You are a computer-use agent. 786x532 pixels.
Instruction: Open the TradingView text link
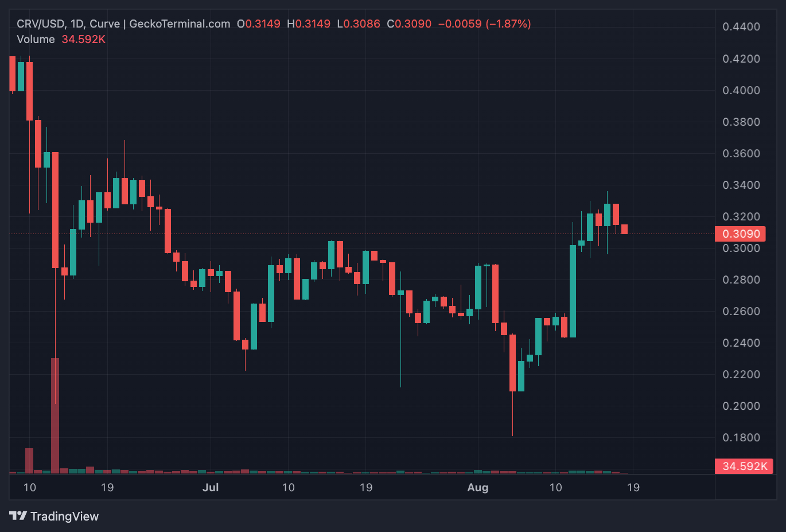(64, 516)
